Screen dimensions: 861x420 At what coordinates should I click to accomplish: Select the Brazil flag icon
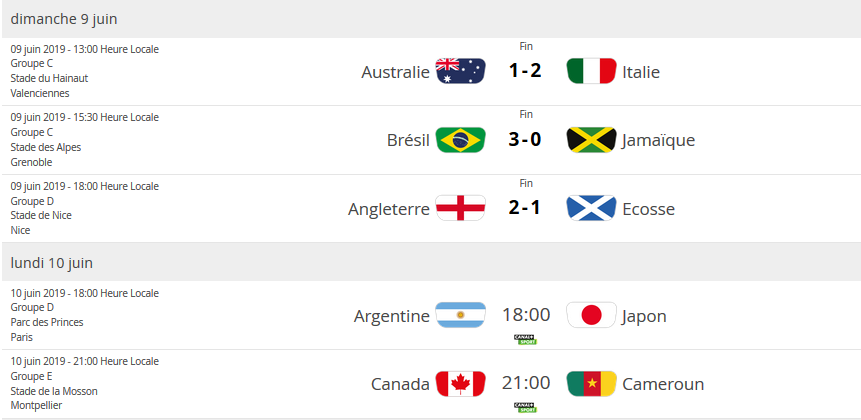[x=461, y=140]
